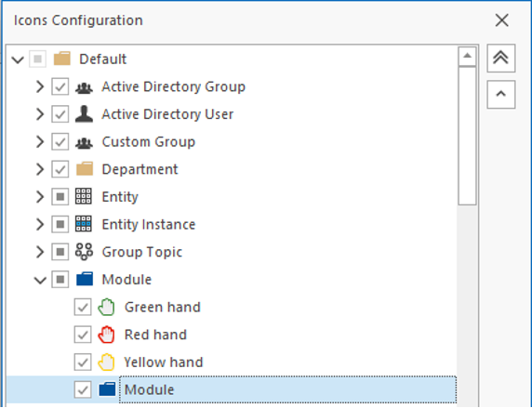Uncheck the Custom Group checkbox
532x408 pixels.
pos(60,141)
